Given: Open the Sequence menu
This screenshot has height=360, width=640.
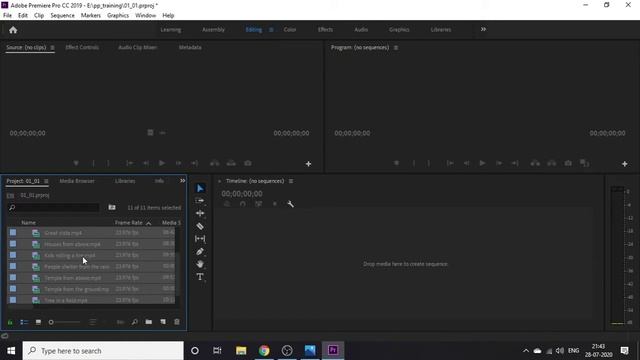Looking at the screenshot, I should pyautogui.click(x=62, y=16).
